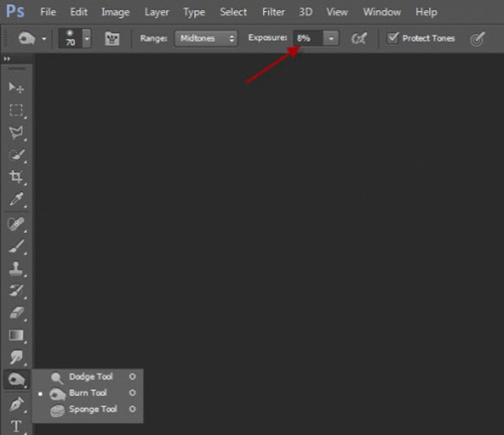This screenshot has width=504, height=435.
Task: Select the Clone Stamp tool
Action: click(x=16, y=268)
